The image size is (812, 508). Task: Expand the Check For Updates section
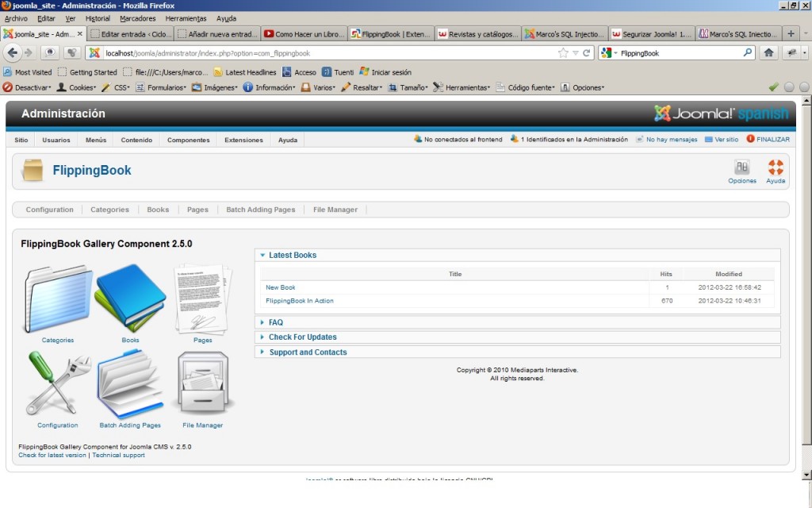302,337
